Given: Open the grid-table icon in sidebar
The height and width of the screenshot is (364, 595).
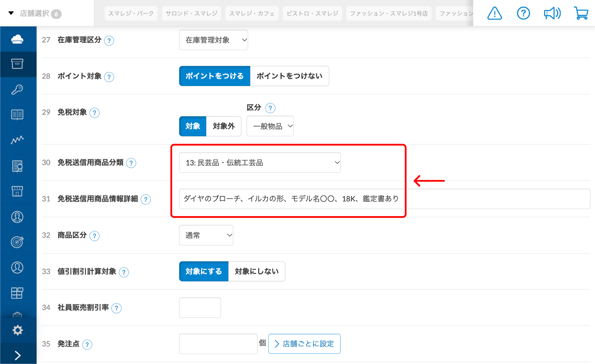Looking at the screenshot, I should pyautogui.click(x=17, y=293).
